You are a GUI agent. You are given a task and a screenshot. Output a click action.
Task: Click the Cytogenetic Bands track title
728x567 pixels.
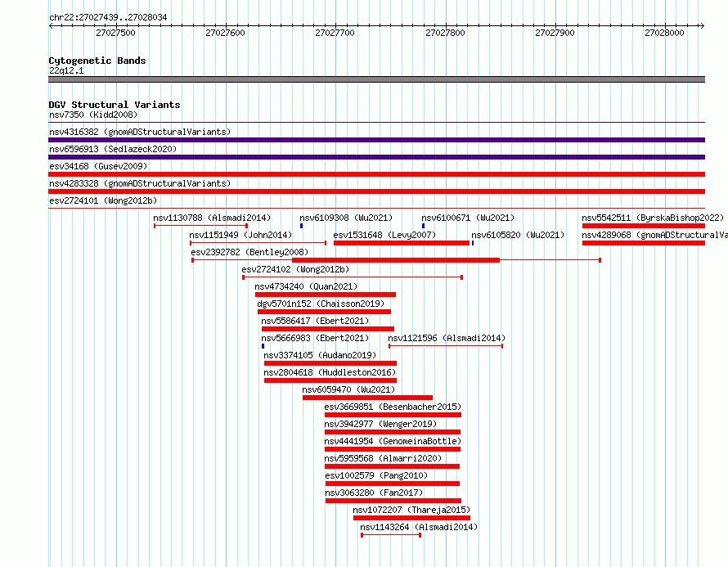(x=97, y=61)
